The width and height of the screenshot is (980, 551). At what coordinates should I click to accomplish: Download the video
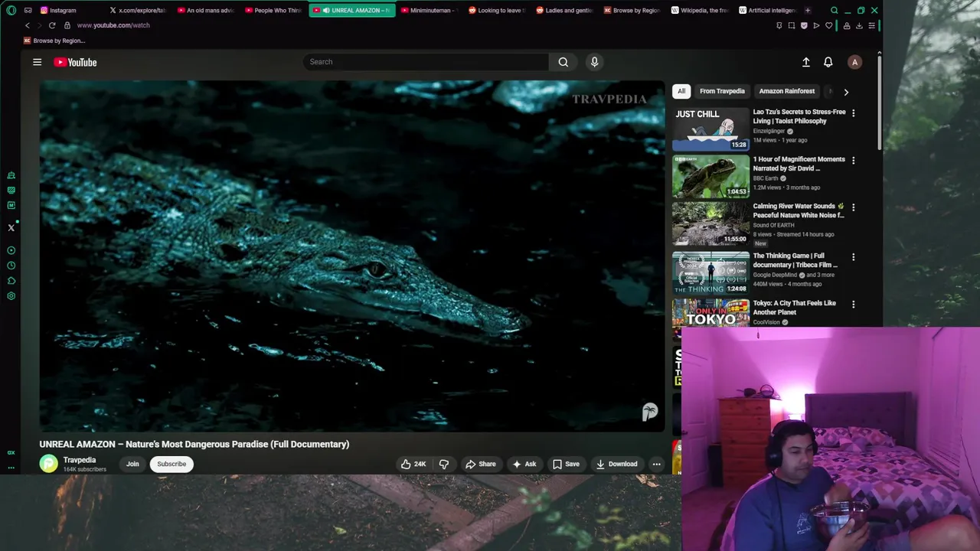[x=617, y=464]
